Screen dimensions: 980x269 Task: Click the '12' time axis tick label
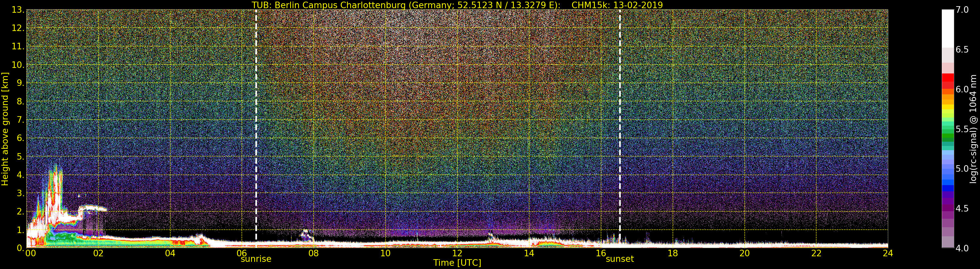tap(457, 253)
